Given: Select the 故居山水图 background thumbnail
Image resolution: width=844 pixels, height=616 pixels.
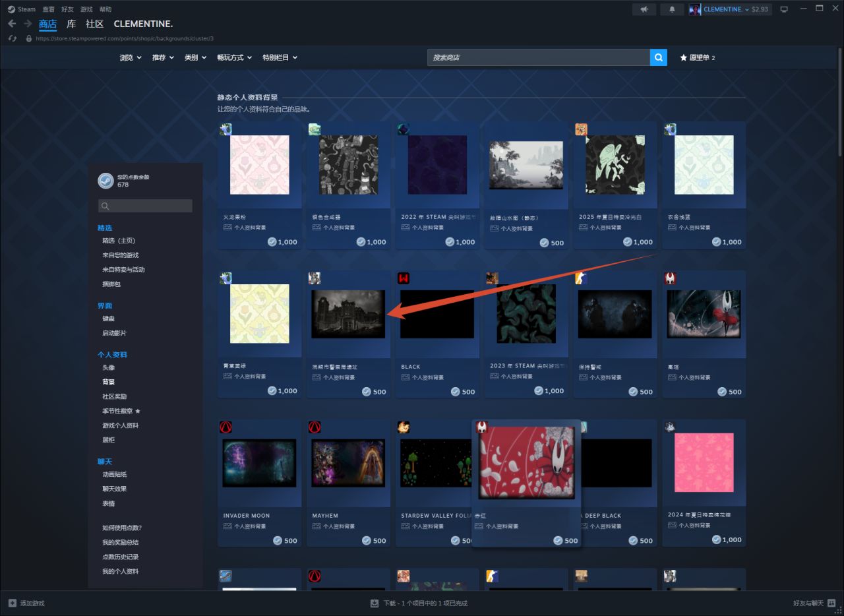Looking at the screenshot, I should point(526,166).
